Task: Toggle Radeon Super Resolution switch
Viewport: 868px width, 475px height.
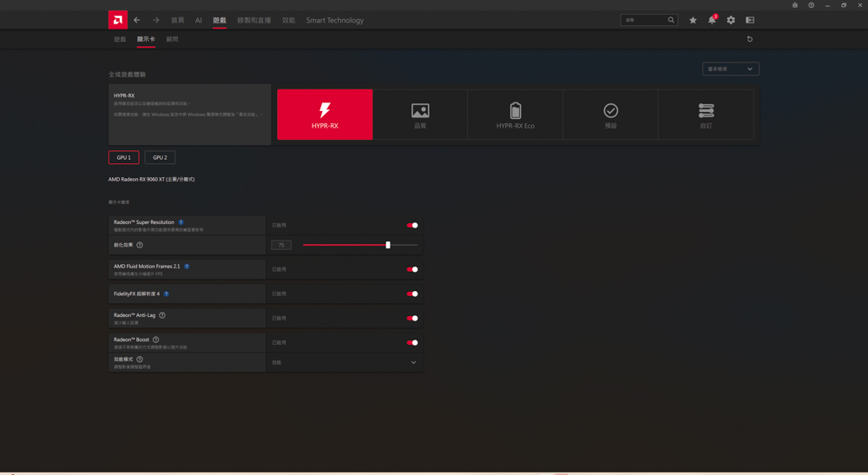Action: point(412,225)
